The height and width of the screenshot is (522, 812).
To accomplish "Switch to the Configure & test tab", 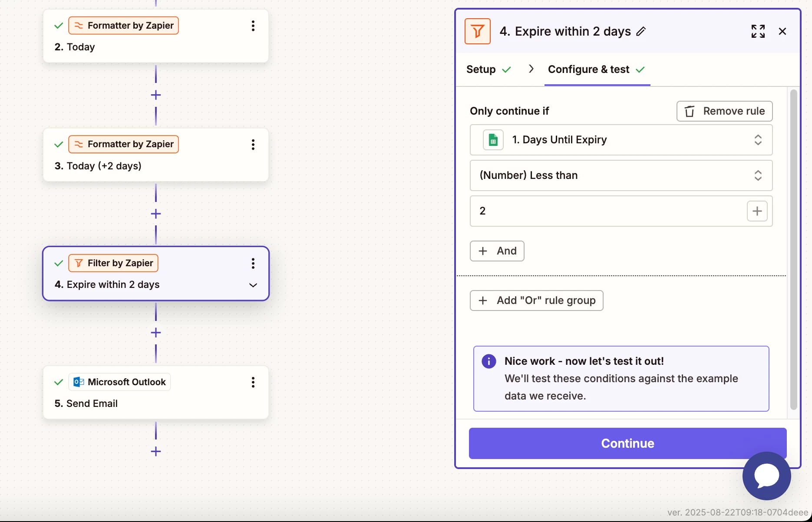I will (x=597, y=69).
